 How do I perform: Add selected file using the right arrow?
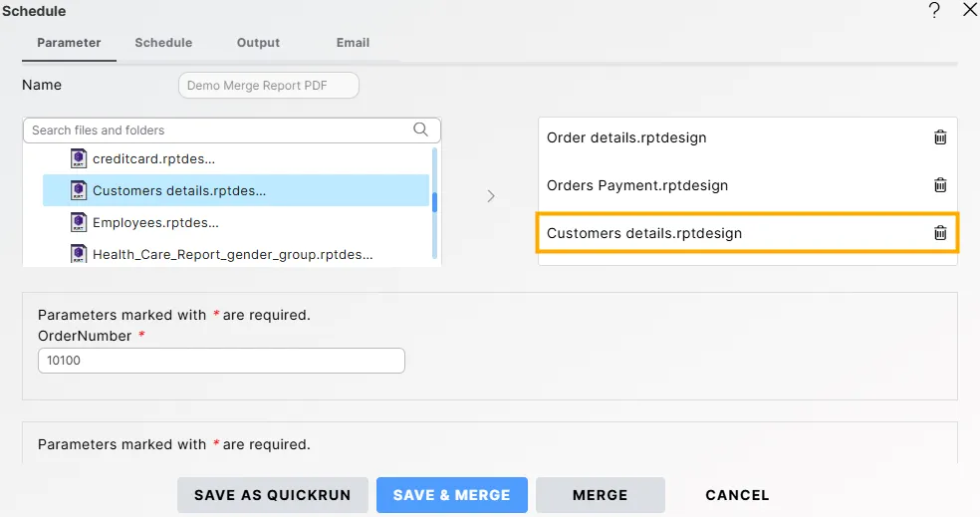(x=490, y=196)
